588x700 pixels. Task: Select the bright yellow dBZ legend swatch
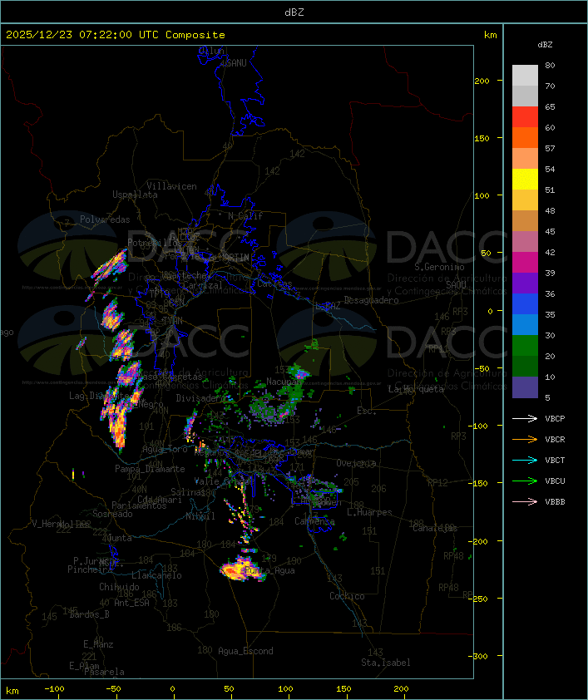[x=525, y=180]
